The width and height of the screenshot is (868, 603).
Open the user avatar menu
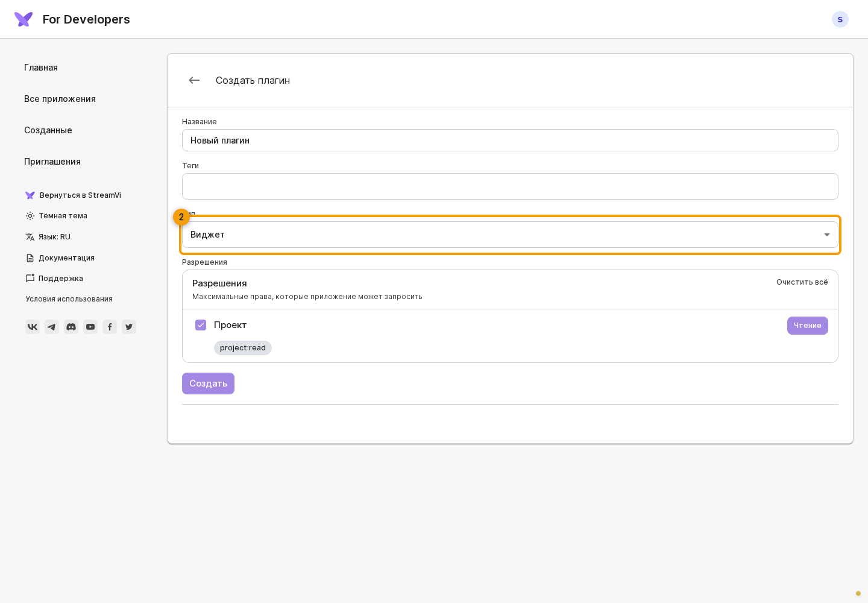(840, 19)
